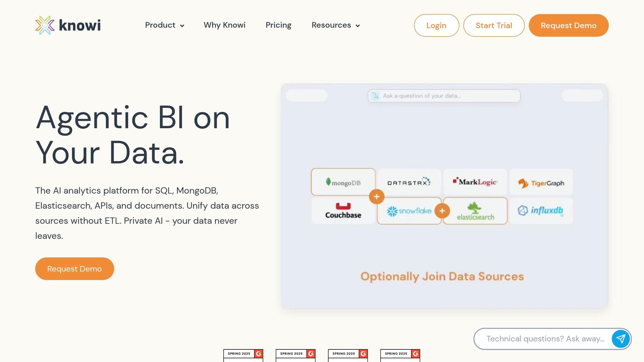Screen dimensions: 644x362
Task: Click the Snowflake logo tile
Action: [409, 211]
